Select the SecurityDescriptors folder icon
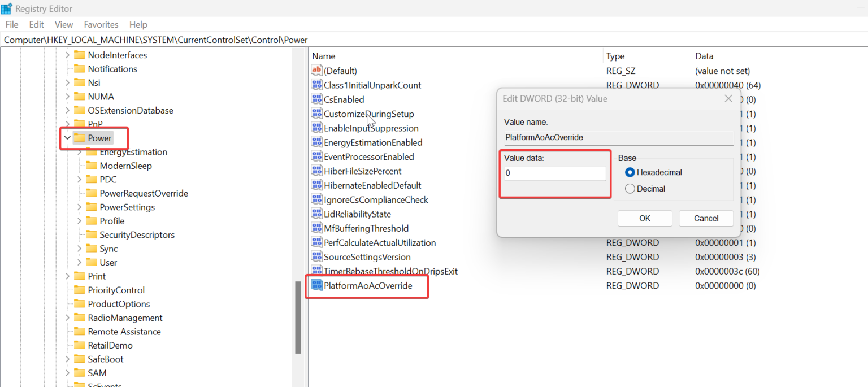Viewport: 868px width, 387px height. [91, 234]
